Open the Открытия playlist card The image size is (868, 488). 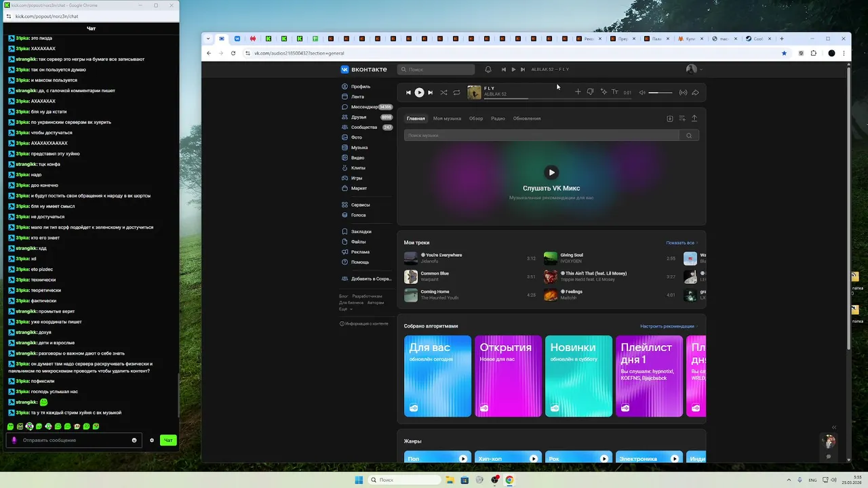tap(508, 376)
